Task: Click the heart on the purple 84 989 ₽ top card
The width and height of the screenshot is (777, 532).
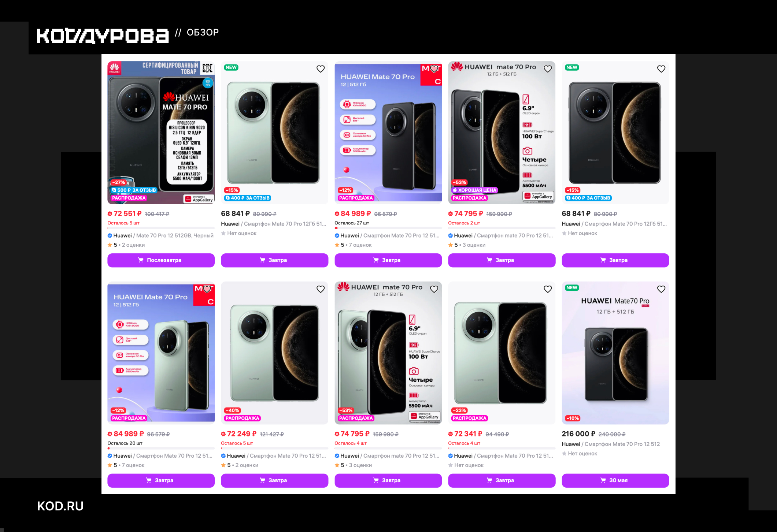Action: 434,69
